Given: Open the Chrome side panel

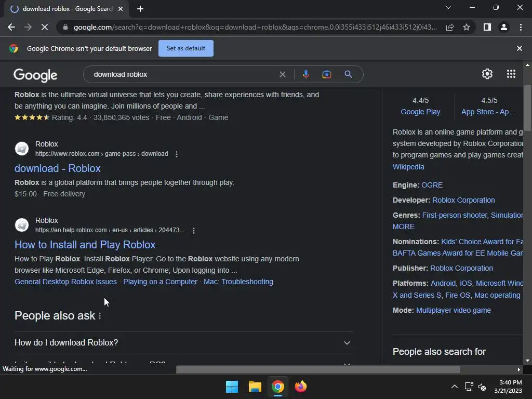Looking at the screenshot, I should tap(487, 27).
